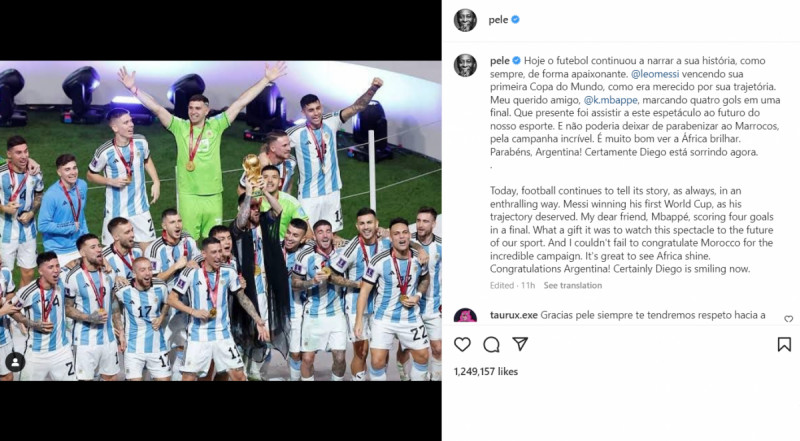Open taurux.exe commenter avatar
This screenshot has width=800, height=441.
tap(465, 315)
